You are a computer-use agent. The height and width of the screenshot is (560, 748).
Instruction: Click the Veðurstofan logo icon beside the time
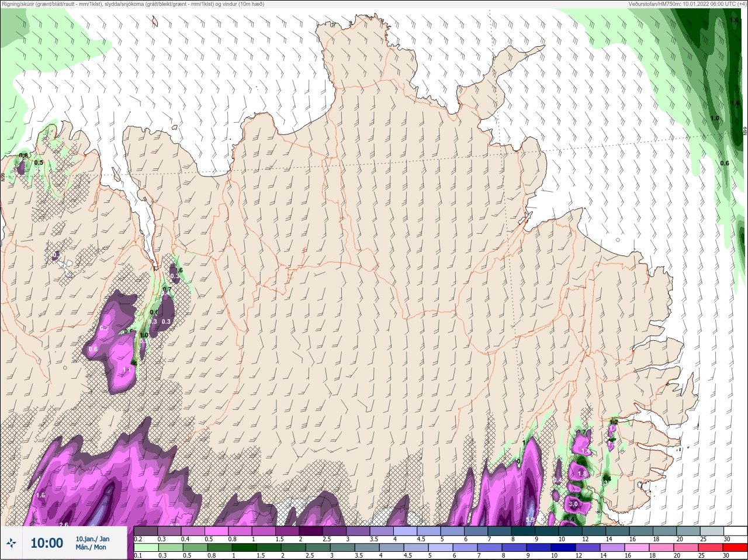11,543
